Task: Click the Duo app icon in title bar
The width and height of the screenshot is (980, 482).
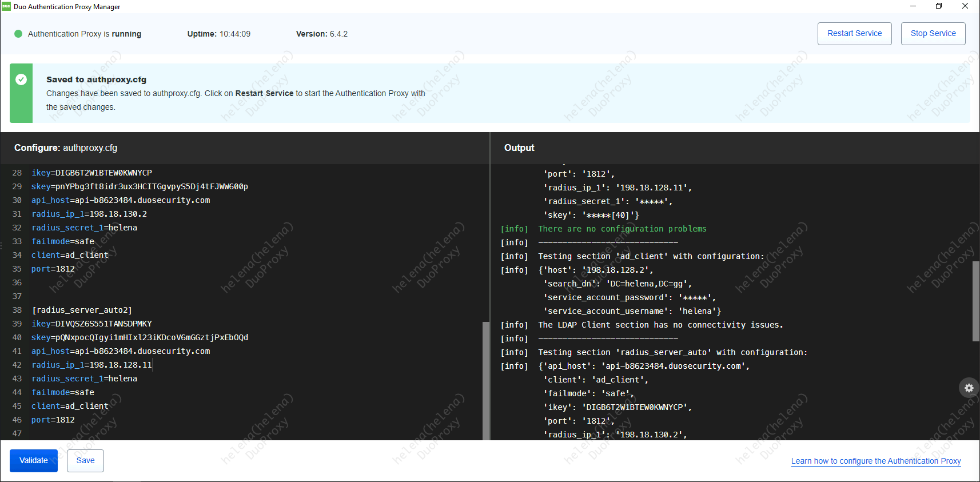Action: coord(6,6)
